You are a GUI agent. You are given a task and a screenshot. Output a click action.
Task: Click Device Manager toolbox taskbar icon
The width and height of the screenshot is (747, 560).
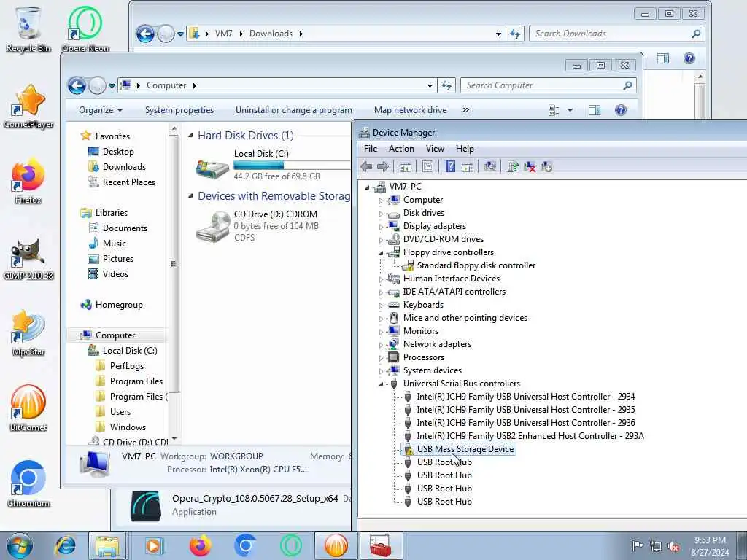click(381, 545)
